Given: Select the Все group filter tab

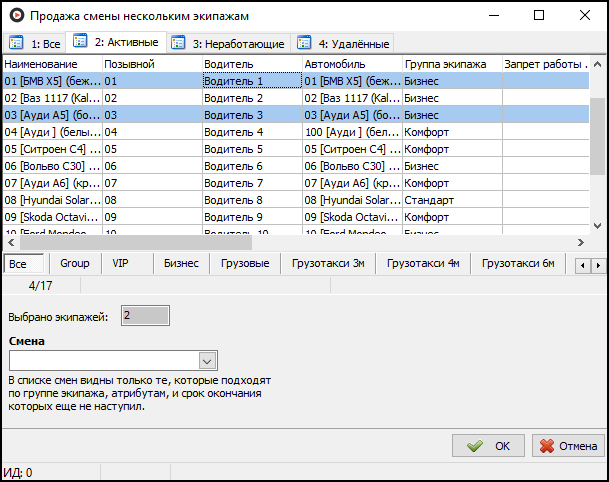Looking at the screenshot, I should pyautogui.click(x=24, y=264).
